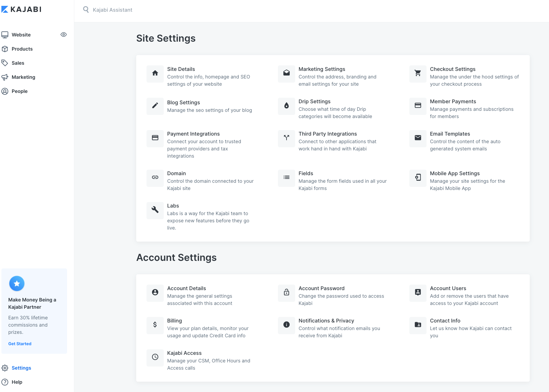549x392 pixels.
Task: Open the Mobile App Settings link
Action: pyautogui.click(x=455, y=173)
